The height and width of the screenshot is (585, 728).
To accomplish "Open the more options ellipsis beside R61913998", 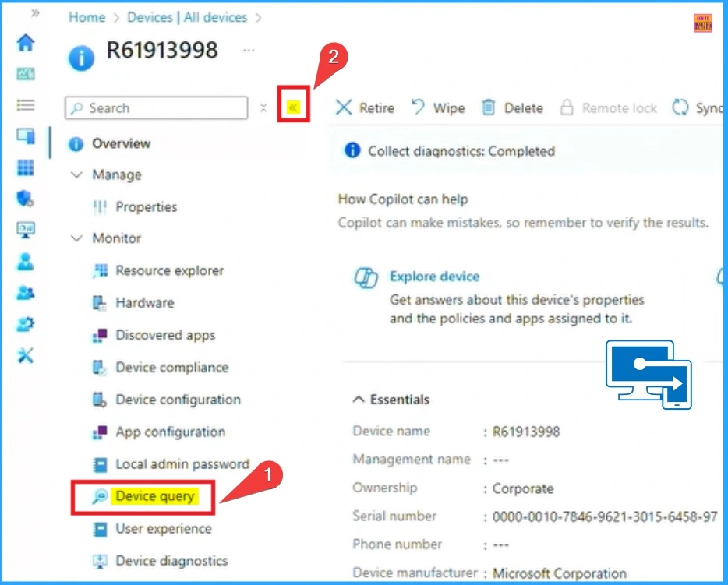I will pyautogui.click(x=249, y=50).
